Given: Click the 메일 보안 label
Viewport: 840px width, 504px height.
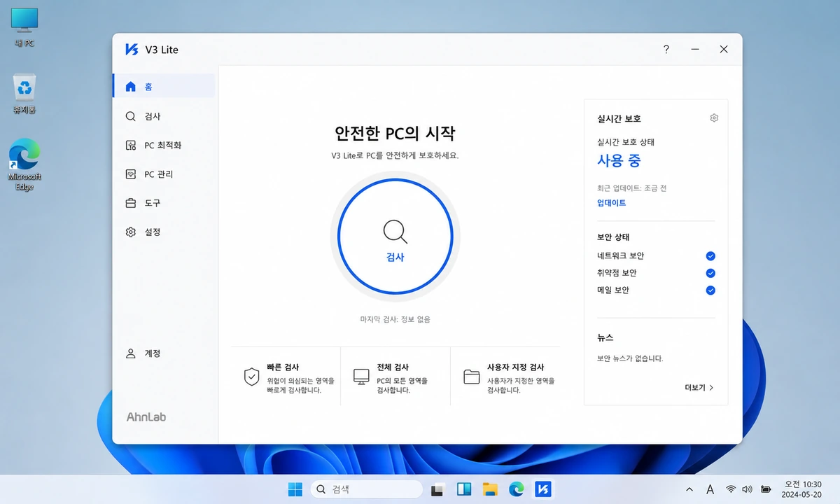Looking at the screenshot, I should pos(612,290).
